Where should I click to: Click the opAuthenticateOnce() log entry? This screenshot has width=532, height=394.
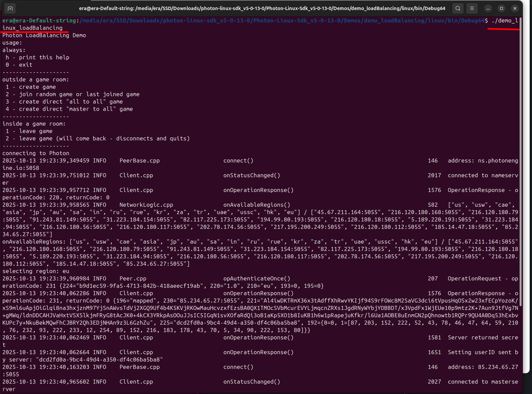pyautogui.click(x=257, y=278)
